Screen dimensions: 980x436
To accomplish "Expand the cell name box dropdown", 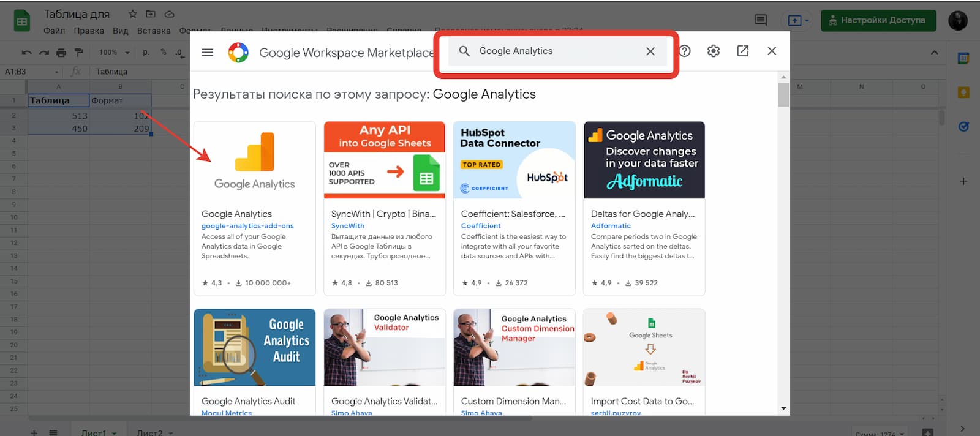I will (57, 72).
